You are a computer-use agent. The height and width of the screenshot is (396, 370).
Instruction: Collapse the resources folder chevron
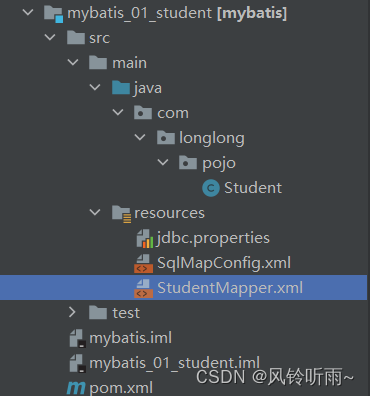pyautogui.click(x=95, y=212)
